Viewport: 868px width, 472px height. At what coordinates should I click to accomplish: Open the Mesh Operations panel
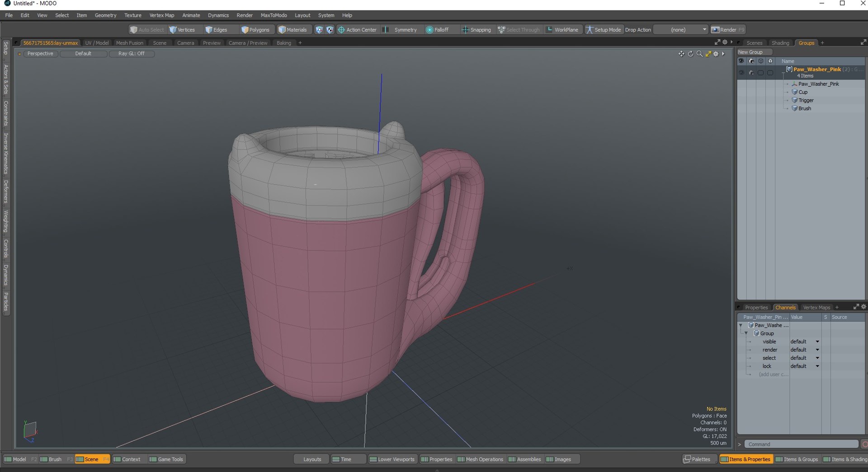coord(480,459)
